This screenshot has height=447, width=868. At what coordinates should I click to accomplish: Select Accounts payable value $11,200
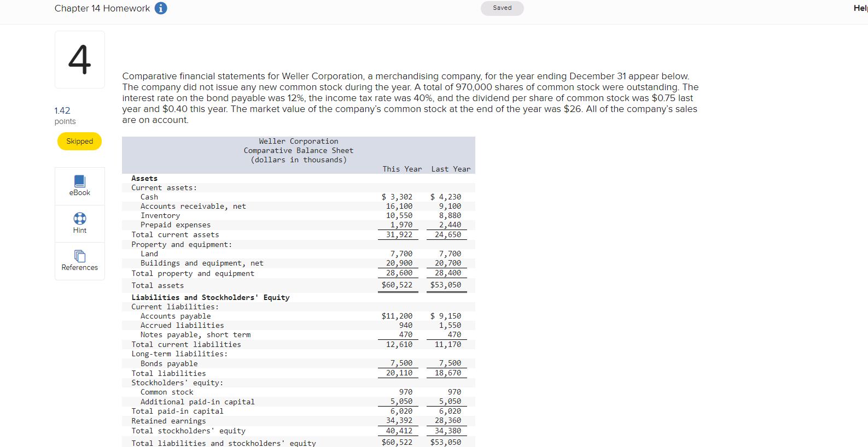pyautogui.click(x=397, y=316)
